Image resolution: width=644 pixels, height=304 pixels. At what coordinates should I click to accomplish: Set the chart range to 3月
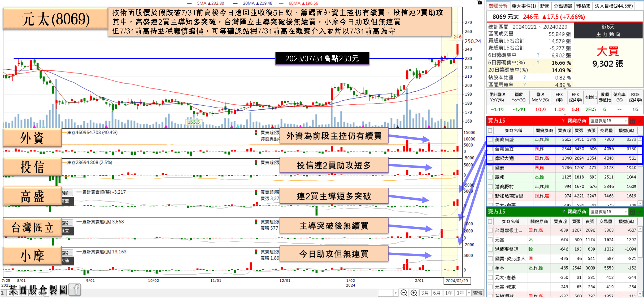(425, 293)
